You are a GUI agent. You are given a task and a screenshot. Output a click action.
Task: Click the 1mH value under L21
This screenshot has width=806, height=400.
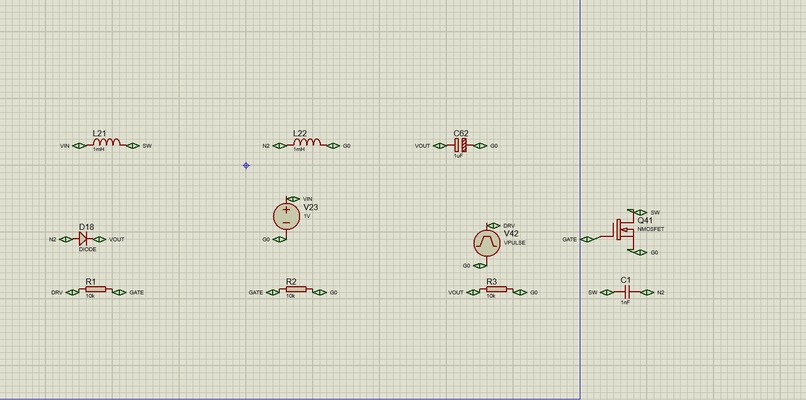click(x=98, y=149)
